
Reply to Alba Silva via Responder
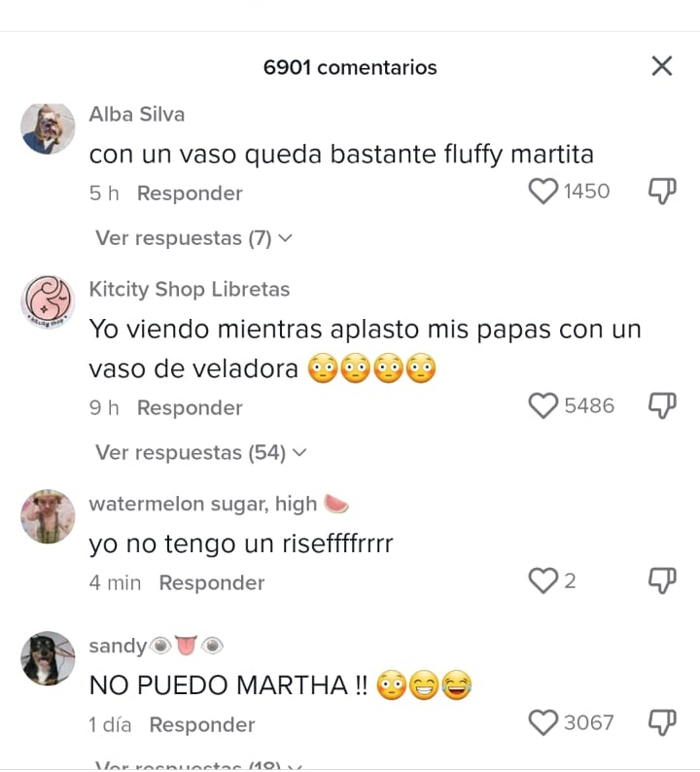point(190,193)
